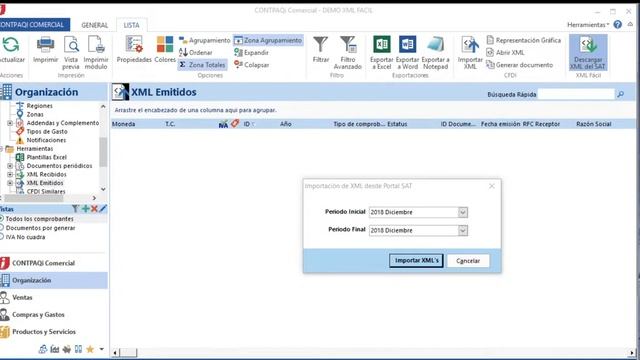Select Regiones in the tree
Image resolution: width=640 pixels, height=360 pixels.
pos(40,106)
